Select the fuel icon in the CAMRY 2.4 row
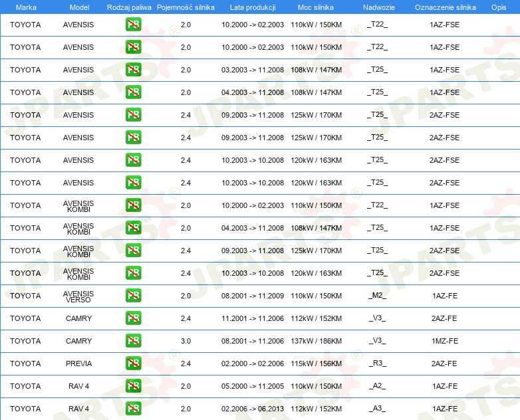Screen dimensions: 520x420 point(133,318)
